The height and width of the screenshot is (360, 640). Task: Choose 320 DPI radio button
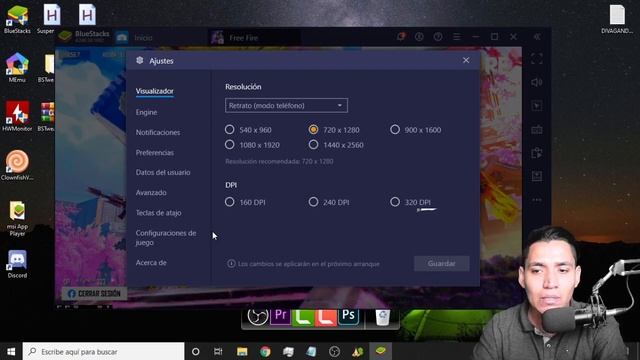tap(395, 202)
